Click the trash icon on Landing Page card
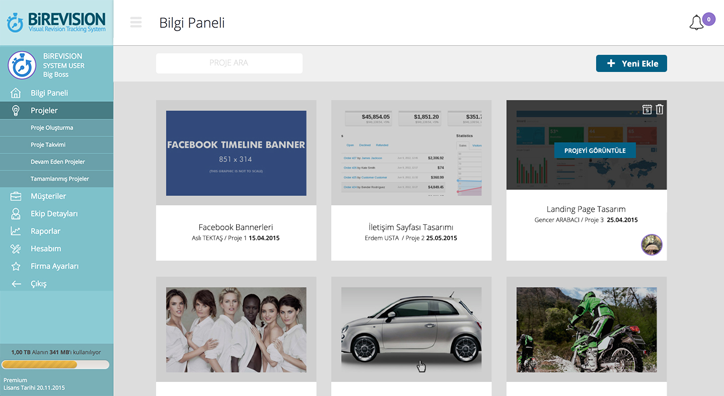724x396 pixels. [x=659, y=109]
